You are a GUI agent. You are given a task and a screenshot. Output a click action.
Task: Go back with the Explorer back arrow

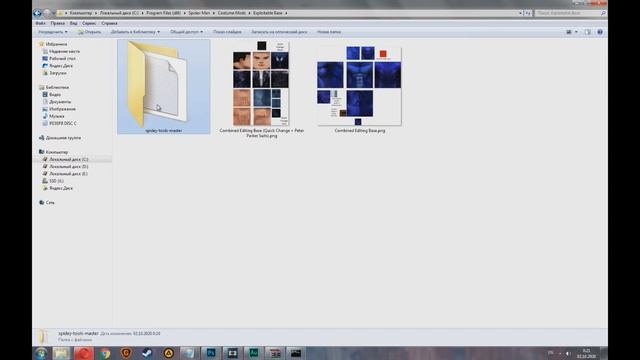(38, 13)
